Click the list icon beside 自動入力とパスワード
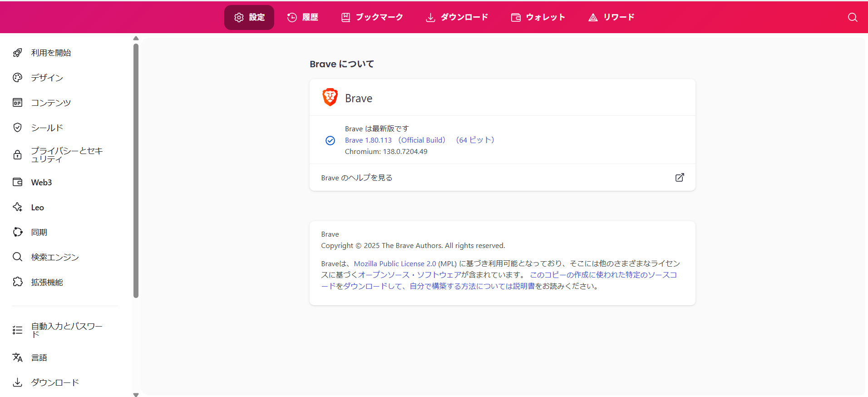This screenshot has width=868, height=397. point(17,330)
